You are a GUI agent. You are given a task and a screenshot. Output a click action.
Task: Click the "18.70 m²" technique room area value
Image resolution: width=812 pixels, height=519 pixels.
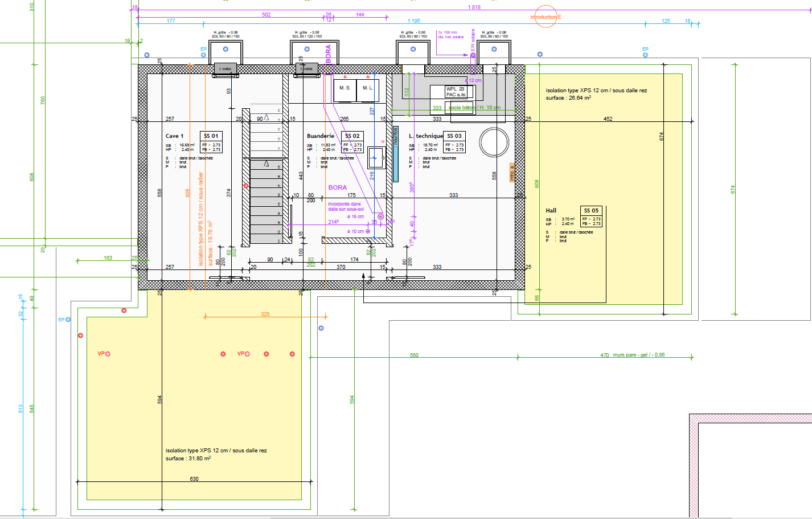pyautogui.click(x=430, y=145)
